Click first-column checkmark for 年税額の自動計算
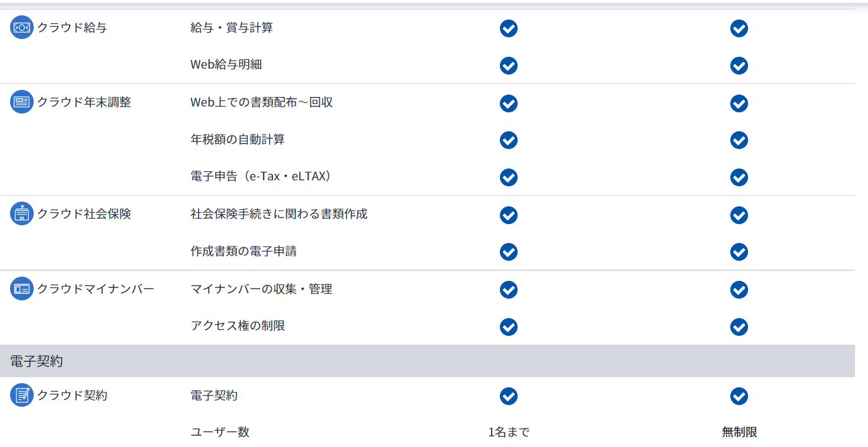868x447 pixels. point(509,140)
